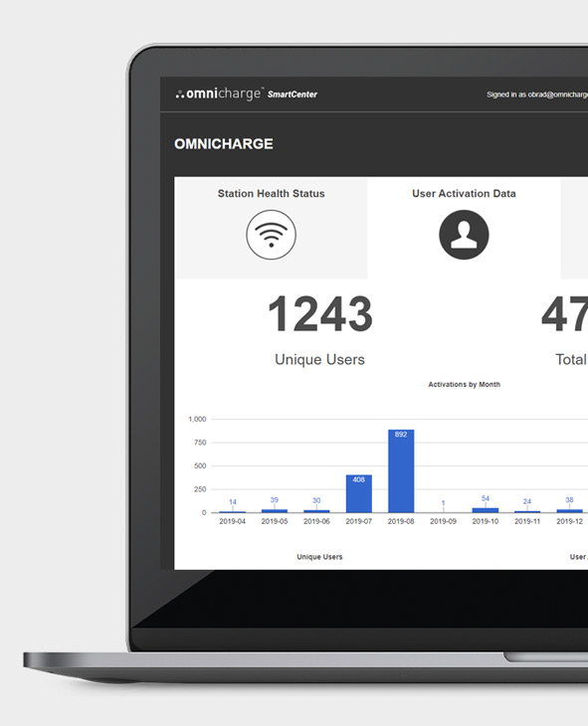The width and height of the screenshot is (588, 726).
Task: Select the User Activation Data person icon
Action: (x=464, y=235)
